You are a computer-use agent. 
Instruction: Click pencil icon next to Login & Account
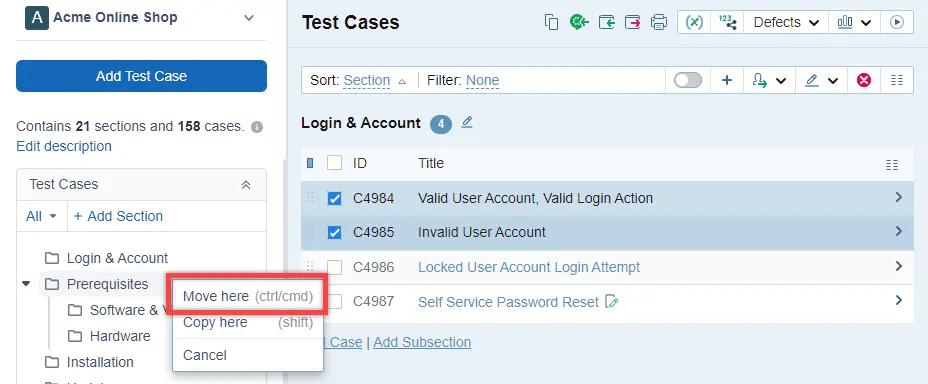[x=467, y=122]
